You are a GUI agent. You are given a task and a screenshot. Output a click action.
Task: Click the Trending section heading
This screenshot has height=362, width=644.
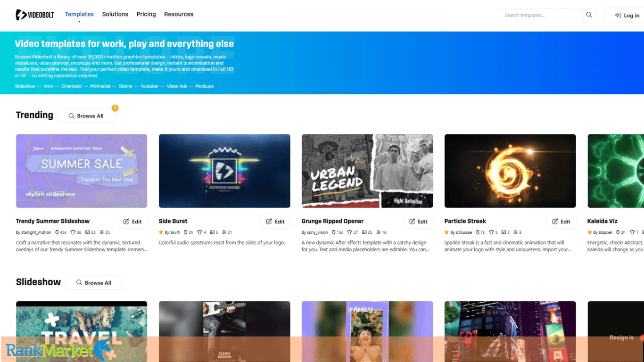pyautogui.click(x=34, y=115)
